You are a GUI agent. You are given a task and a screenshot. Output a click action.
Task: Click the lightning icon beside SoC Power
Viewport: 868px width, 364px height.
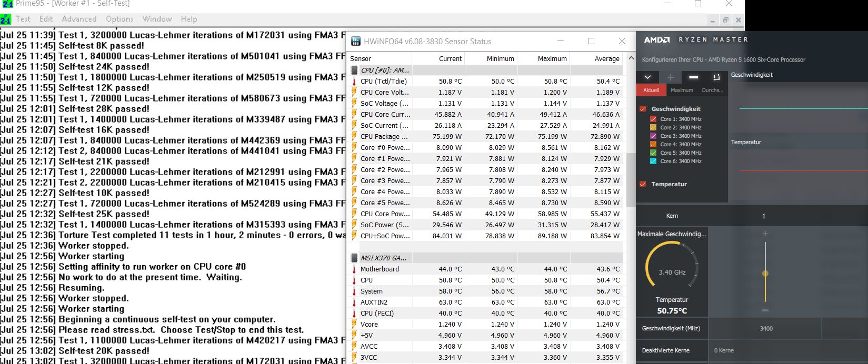(x=354, y=225)
